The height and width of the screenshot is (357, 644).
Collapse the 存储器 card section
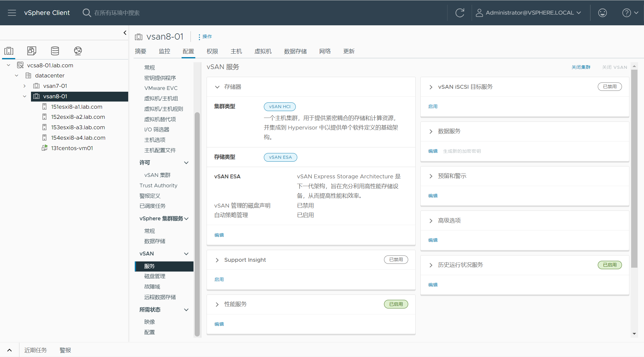click(x=217, y=87)
